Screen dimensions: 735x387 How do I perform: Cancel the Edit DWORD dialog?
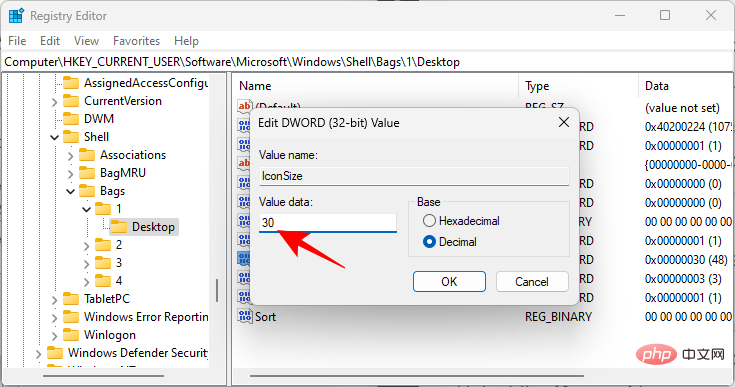click(x=532, y=282)
